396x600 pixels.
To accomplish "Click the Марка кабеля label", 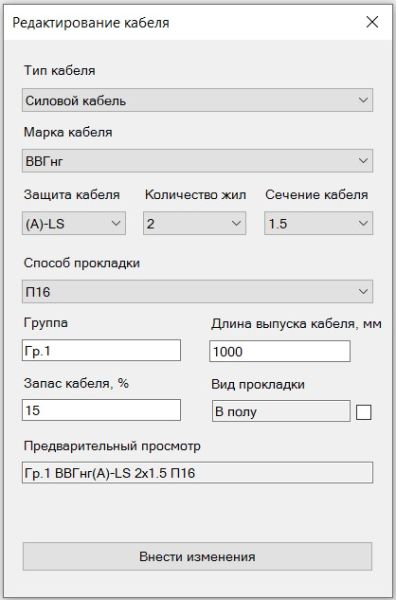I will click(x=68, y=132).
